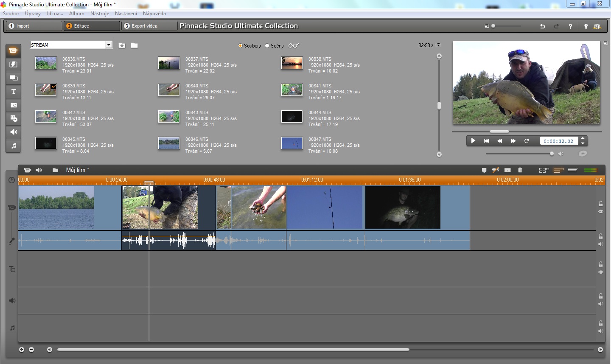Open the transitions album tab

[14, 64]
